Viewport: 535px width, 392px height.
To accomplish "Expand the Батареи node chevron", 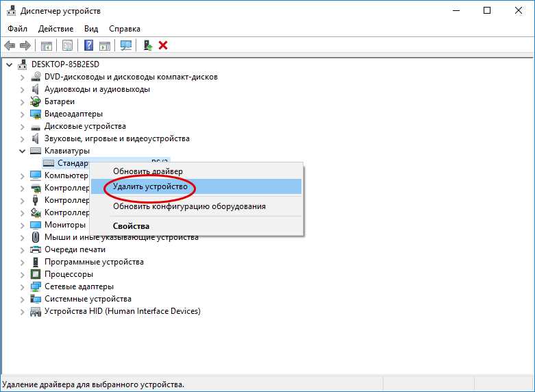I will click(x=23, y=102).
